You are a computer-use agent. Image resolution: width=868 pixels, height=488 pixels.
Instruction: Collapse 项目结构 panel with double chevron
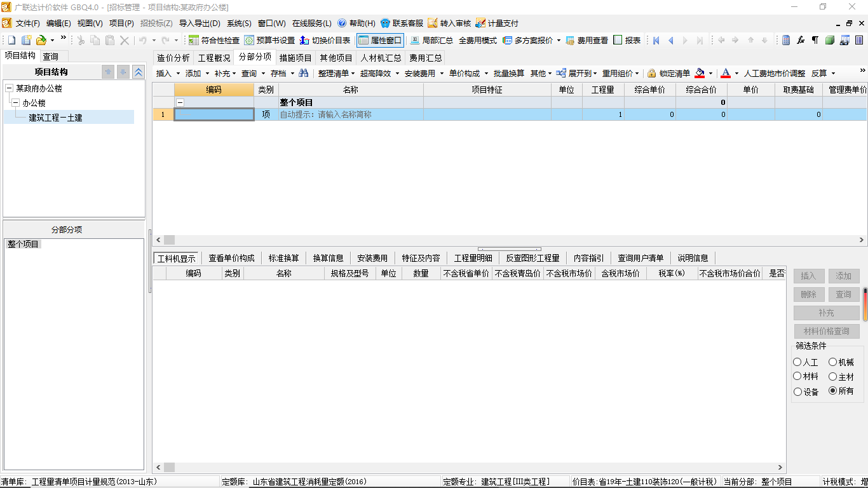138,72
